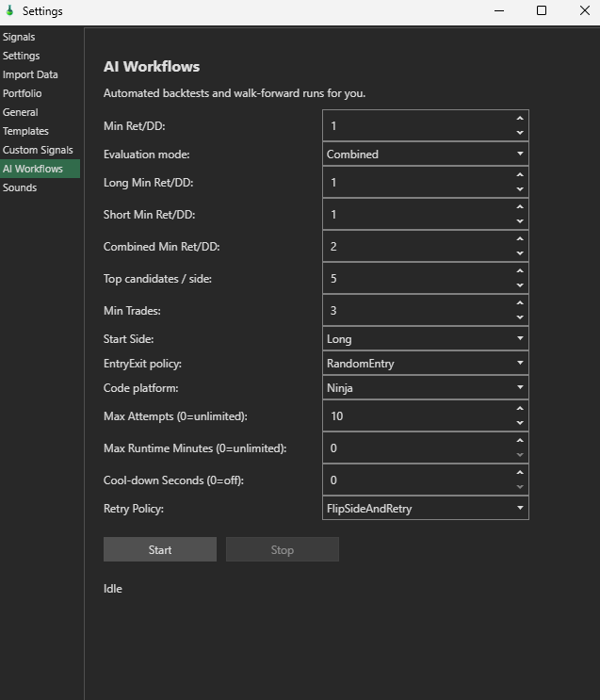The height and width of the screenshot is (700, 600).
Task: Decrease Min Trades with down arrow
Action: [520, 317]
